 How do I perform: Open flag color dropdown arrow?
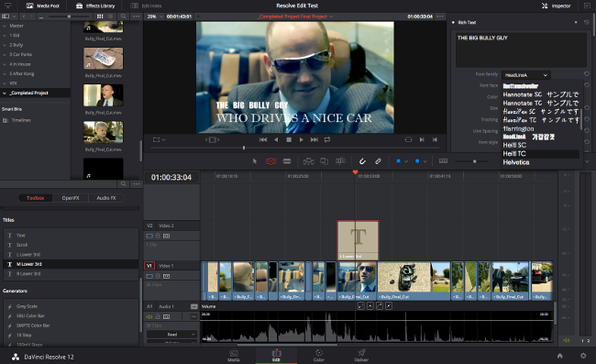click(x=406, y=161)
